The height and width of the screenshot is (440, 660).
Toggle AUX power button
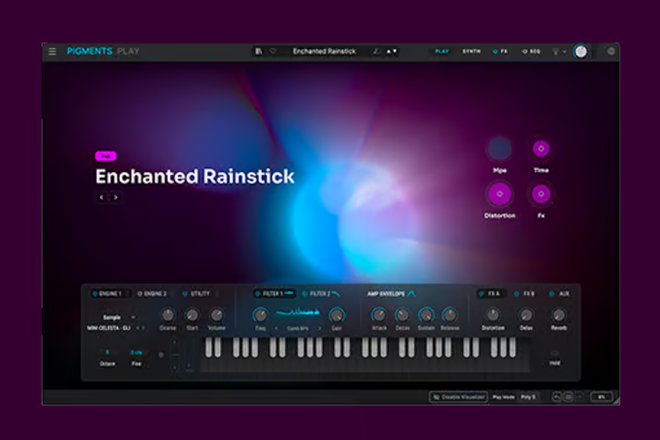(551, 293)
